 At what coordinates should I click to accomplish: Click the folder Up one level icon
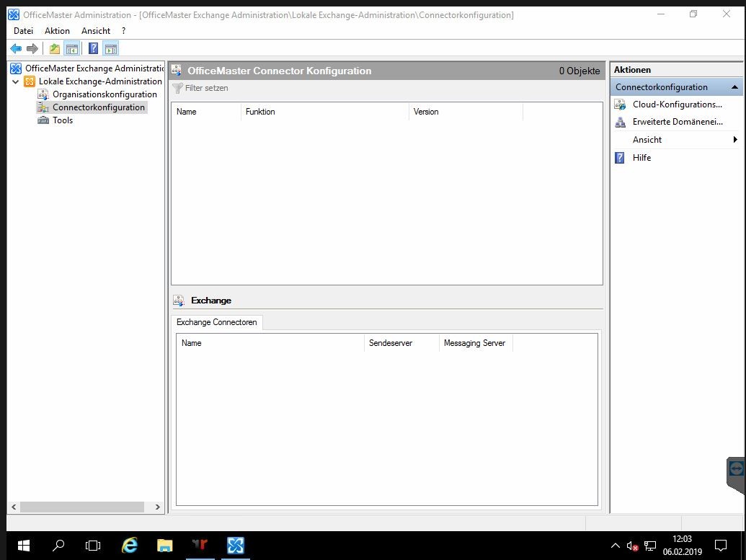(55, 49)
